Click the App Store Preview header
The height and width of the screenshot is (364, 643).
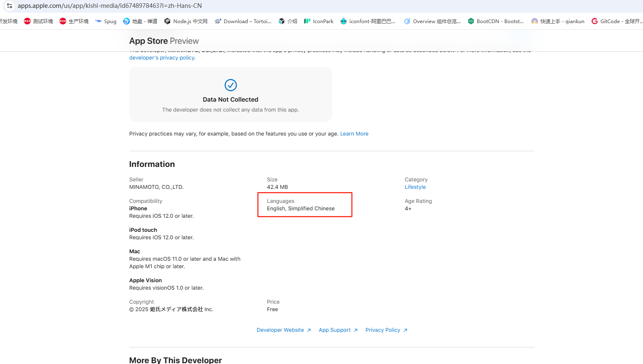[x=164, y=41]
